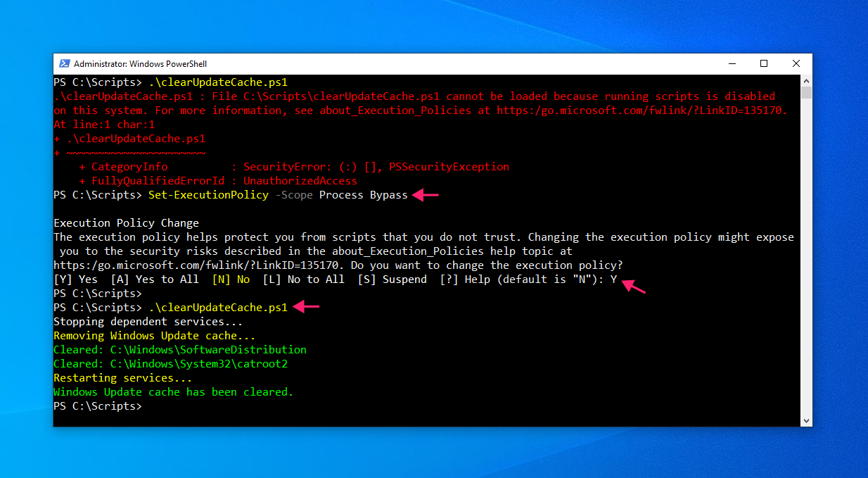Click the '[N] No' yellow option
868x478 pixels.
click(x=231, y=279)
